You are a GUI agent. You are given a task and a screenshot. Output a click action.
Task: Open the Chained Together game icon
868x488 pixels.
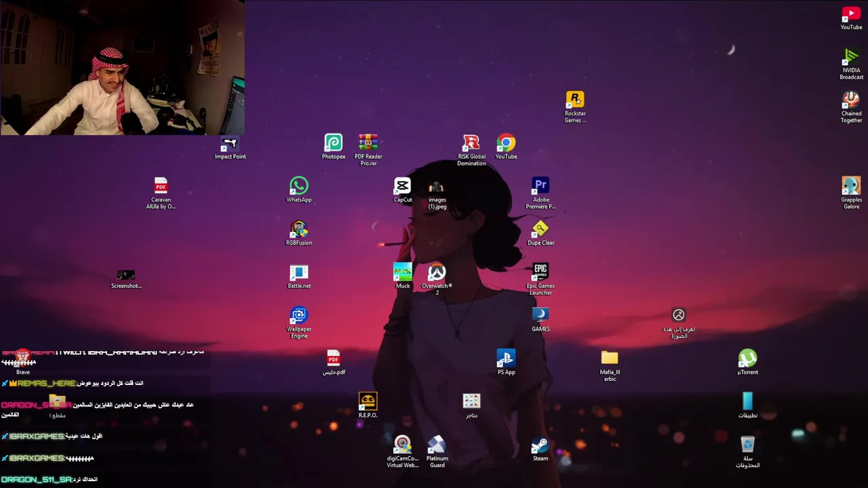coord(851,107)
